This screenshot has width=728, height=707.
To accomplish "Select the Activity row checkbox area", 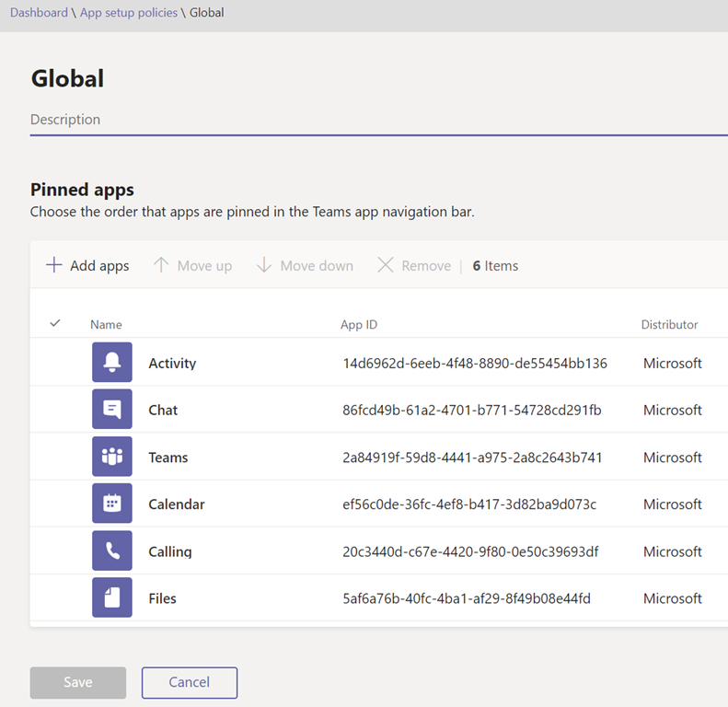I will [55, 364].
